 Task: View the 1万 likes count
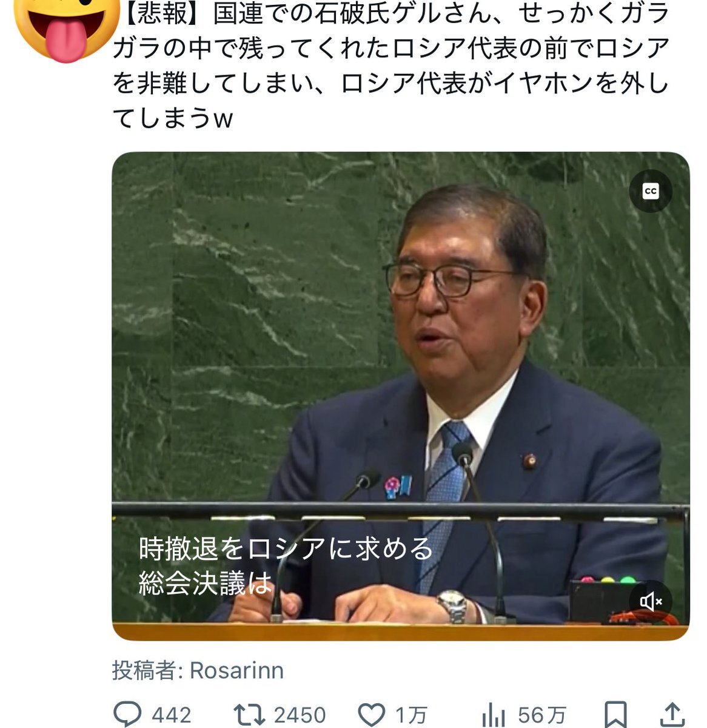coord(412,715)
